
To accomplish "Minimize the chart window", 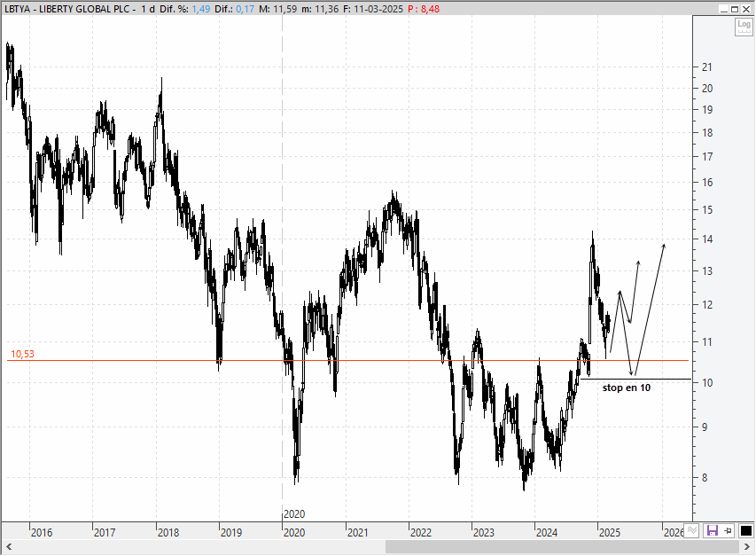I will 724,9.
